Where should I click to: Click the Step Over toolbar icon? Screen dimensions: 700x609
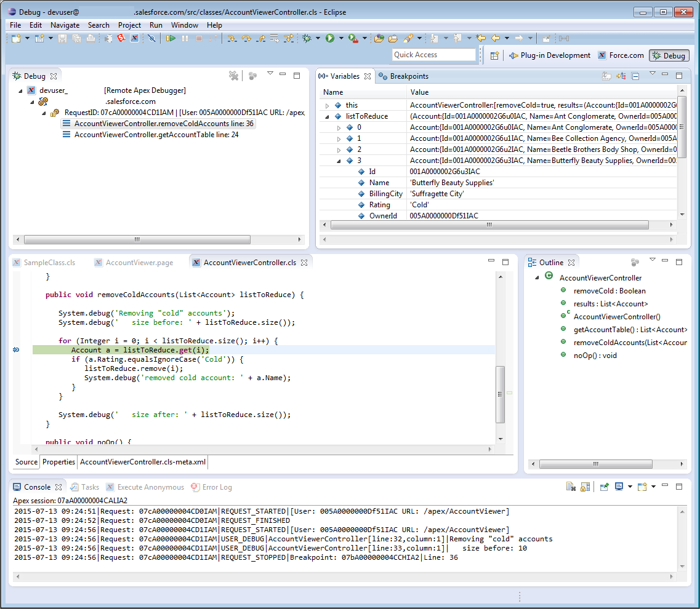pos(246,38)
